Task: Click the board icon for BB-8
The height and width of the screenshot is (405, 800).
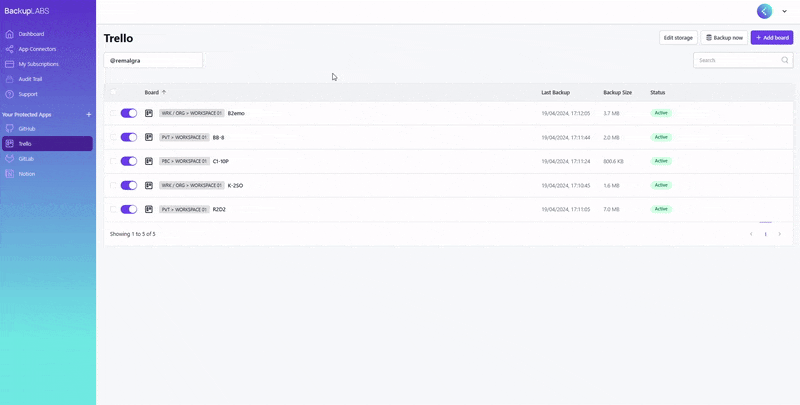Action: point(149,137)
